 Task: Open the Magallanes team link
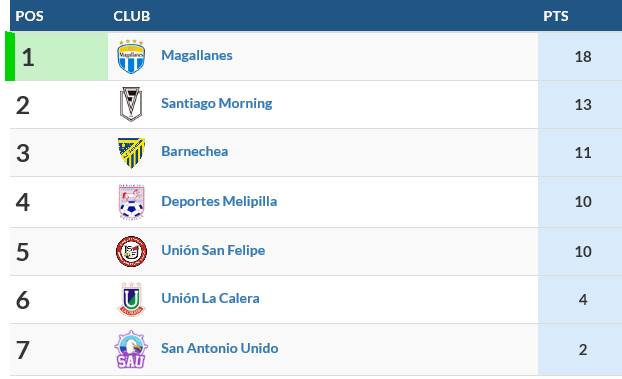pos(197,55)
